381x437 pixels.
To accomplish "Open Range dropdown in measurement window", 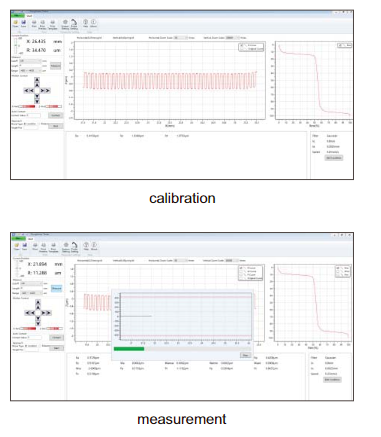I will pyautogui.click(x=31, y=293).
